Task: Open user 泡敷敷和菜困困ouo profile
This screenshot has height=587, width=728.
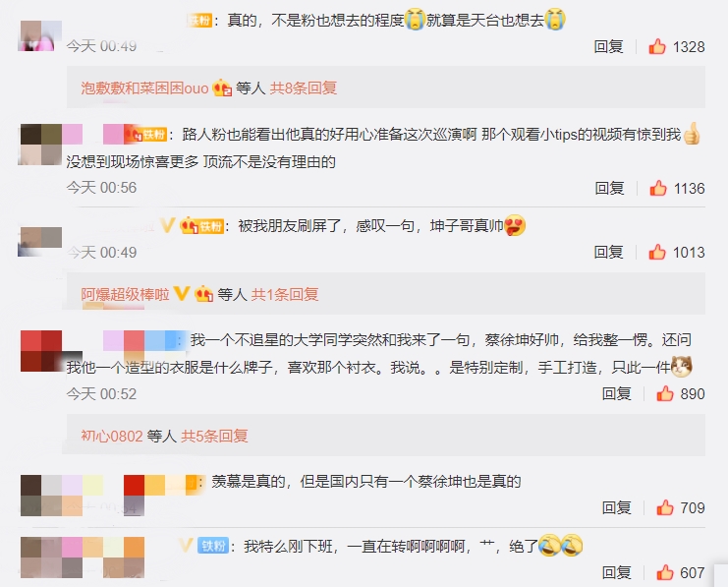Action: 144,88
